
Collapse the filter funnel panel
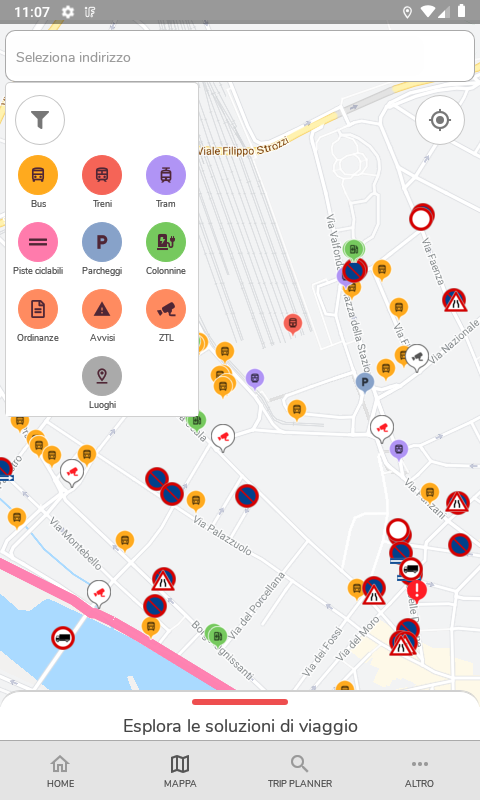pyautogui.click(x=40, y=120)
